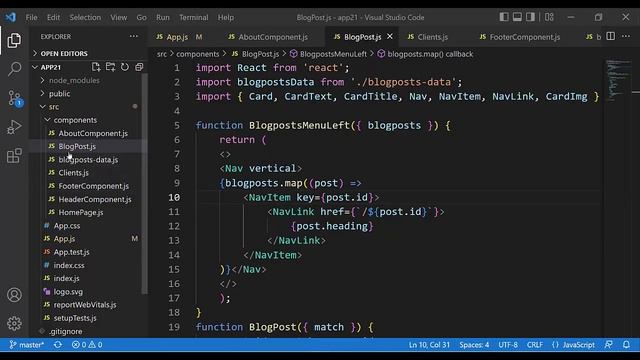Open the Help menu
The width and height of the screenshot is (640, 360).
[226, 17]
